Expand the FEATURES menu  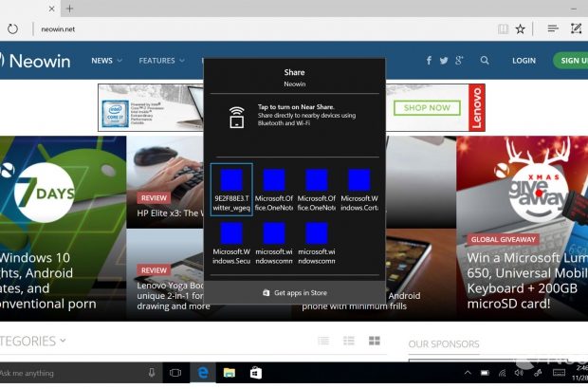tap(161, 61)
